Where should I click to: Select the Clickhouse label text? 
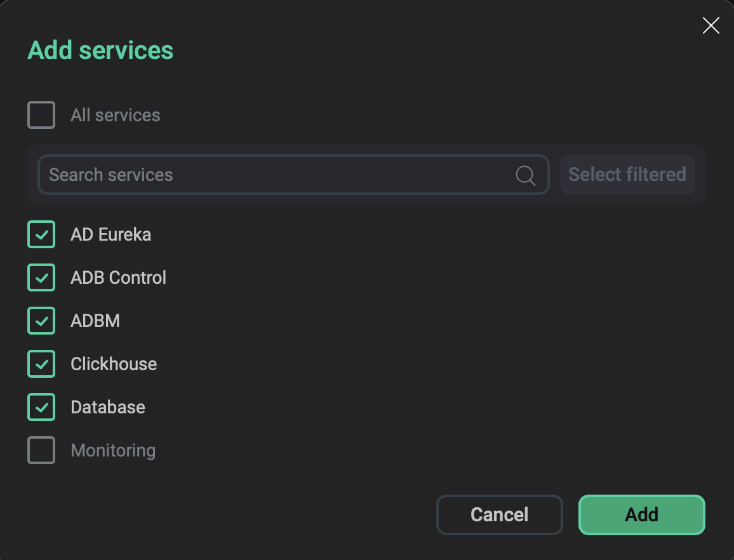114,364
